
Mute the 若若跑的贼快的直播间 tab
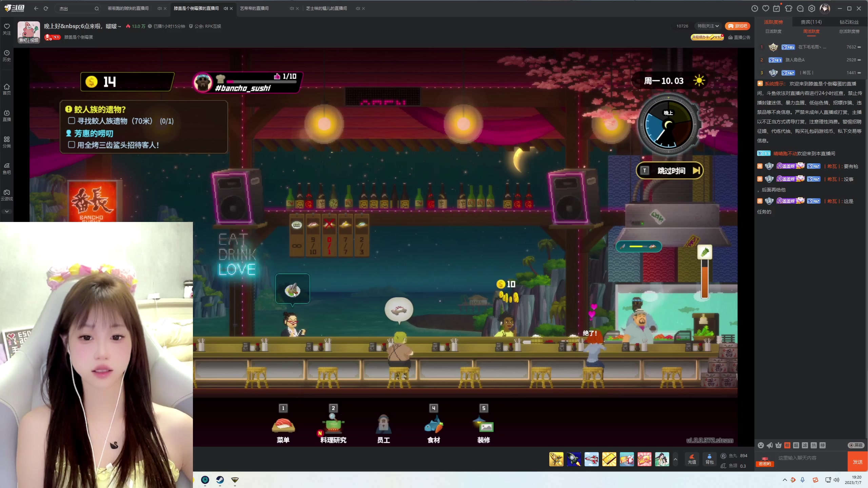159,8
